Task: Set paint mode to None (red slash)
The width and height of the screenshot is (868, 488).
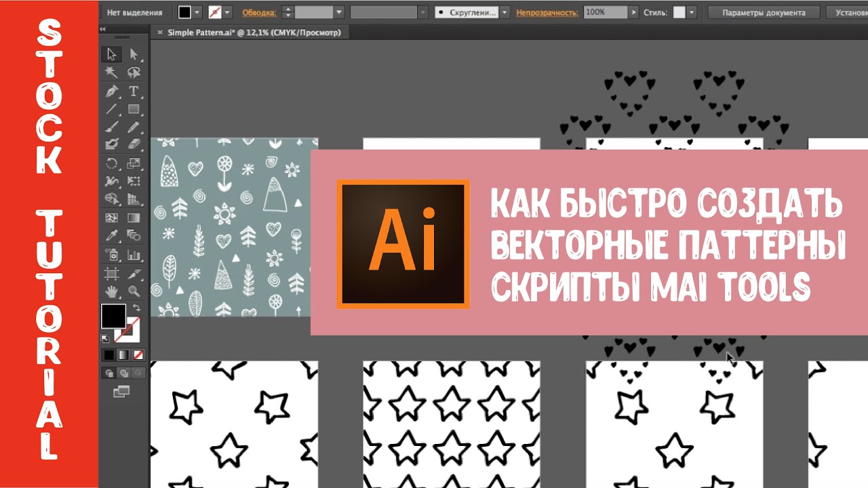Action: tap(138, 354)
